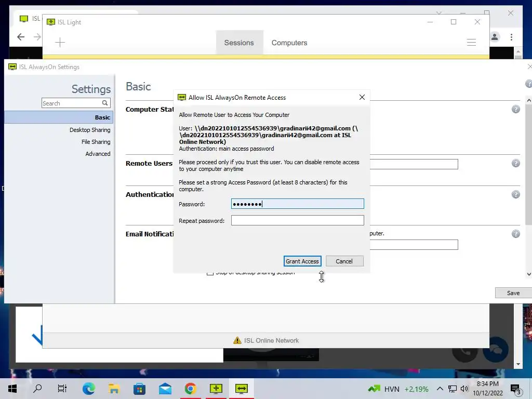532x399 pixels.
Task: Open help for Email Notification
Action: click(516, 234)
